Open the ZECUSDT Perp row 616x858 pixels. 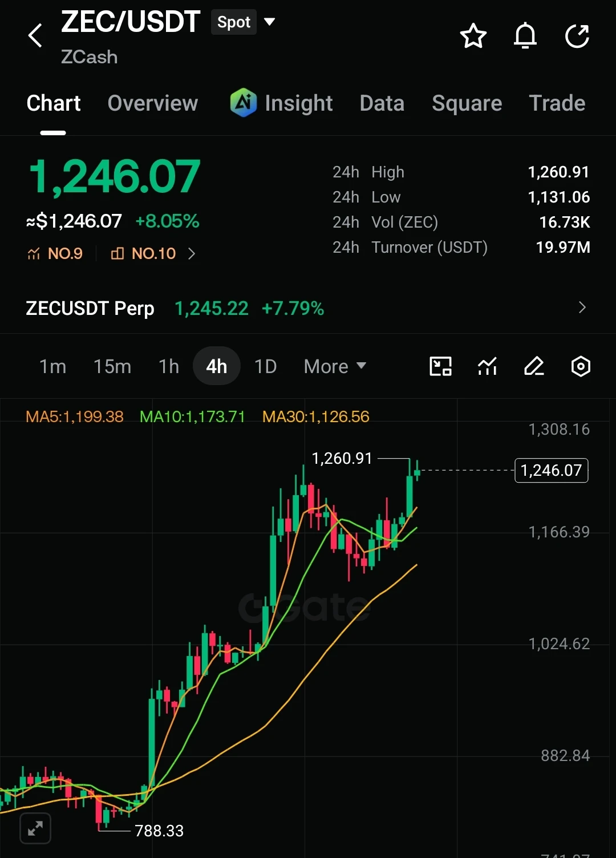pyautogui.click(x=308, y=309)
